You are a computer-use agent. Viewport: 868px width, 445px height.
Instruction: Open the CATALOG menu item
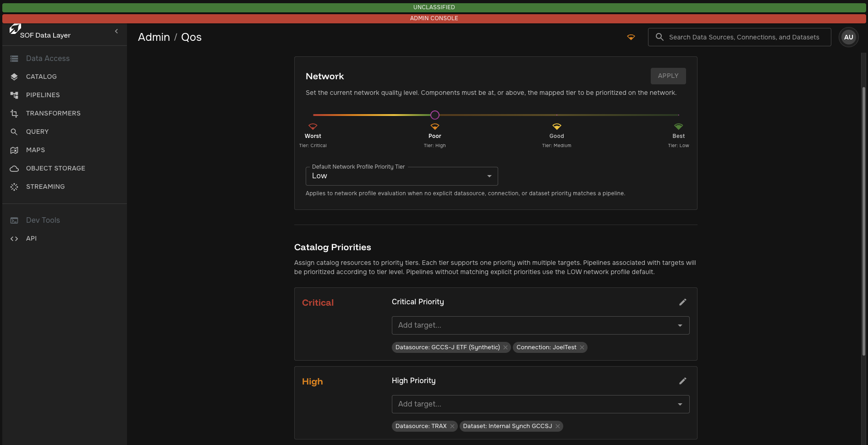coord(41,77)
